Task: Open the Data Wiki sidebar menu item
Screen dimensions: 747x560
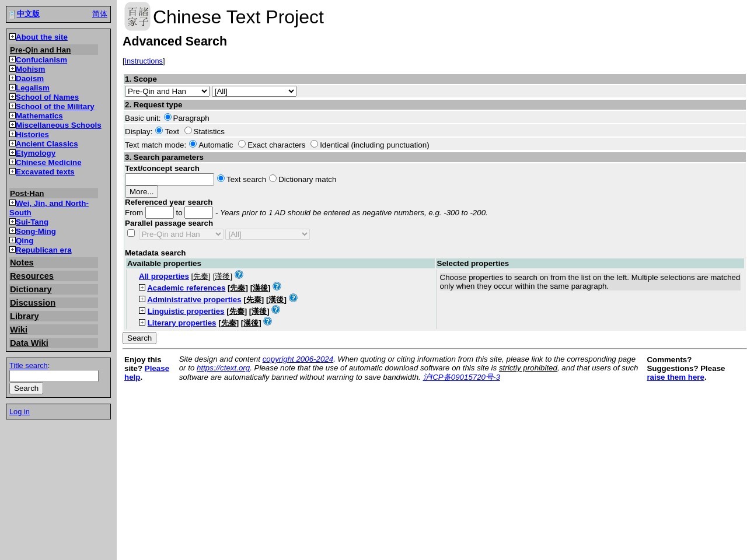Action: (29, 343)
